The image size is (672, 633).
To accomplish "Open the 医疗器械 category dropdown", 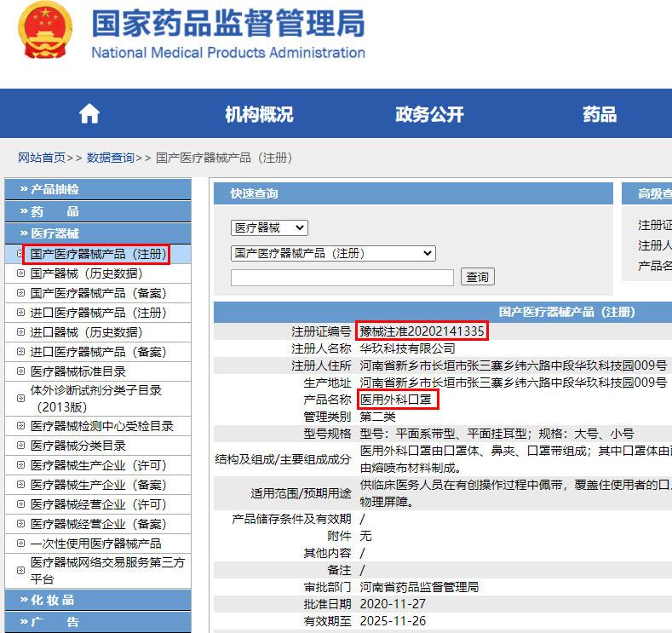I will coord(269,227).
